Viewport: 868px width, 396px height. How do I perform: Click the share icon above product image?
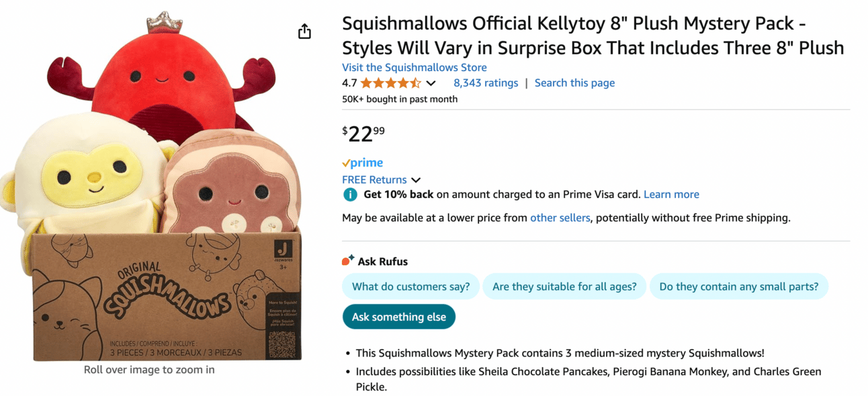pyautogui.click(x=304, y=32)
